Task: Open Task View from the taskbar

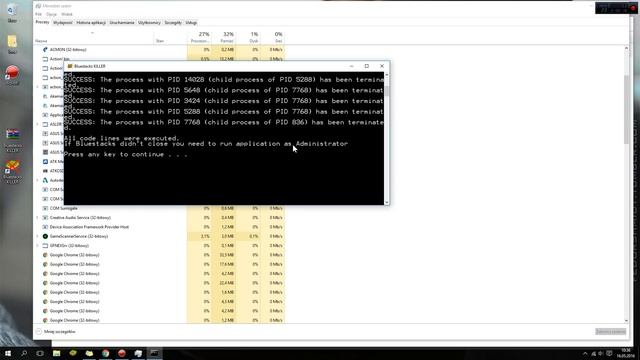Action: pos(40,353)
